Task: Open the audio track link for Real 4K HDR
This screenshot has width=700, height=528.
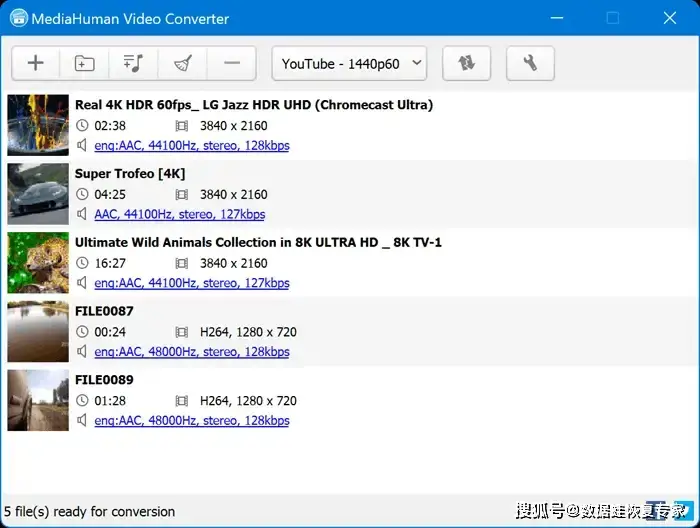Action: (191, 146)
